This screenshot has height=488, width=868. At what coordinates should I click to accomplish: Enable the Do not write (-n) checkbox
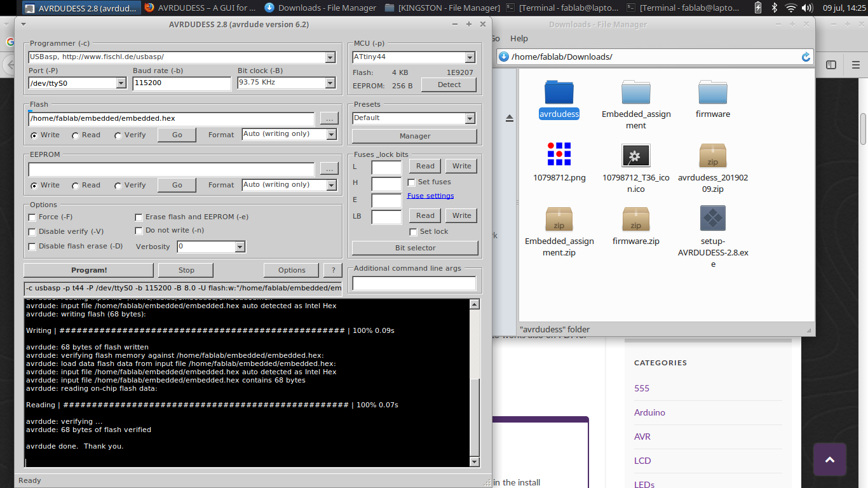(x=139, y=231)
